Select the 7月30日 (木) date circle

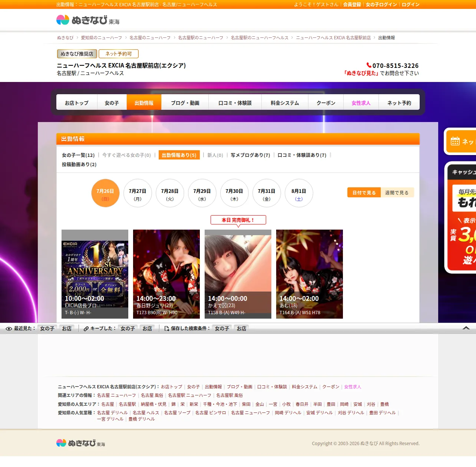[234, 193]
